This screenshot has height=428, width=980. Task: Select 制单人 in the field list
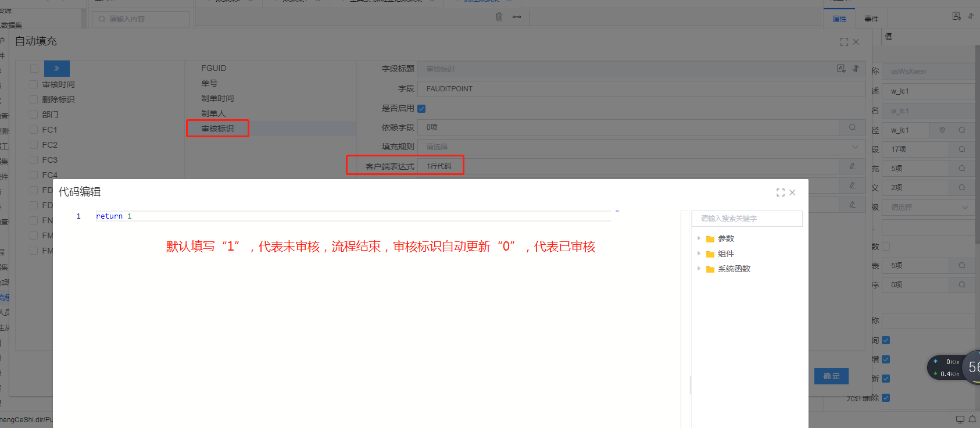213,113
